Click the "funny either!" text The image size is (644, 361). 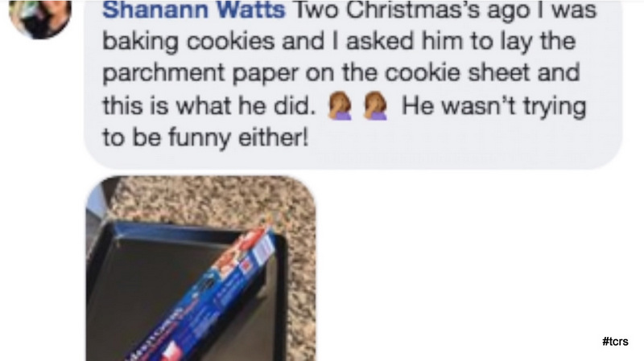point(237,137)
